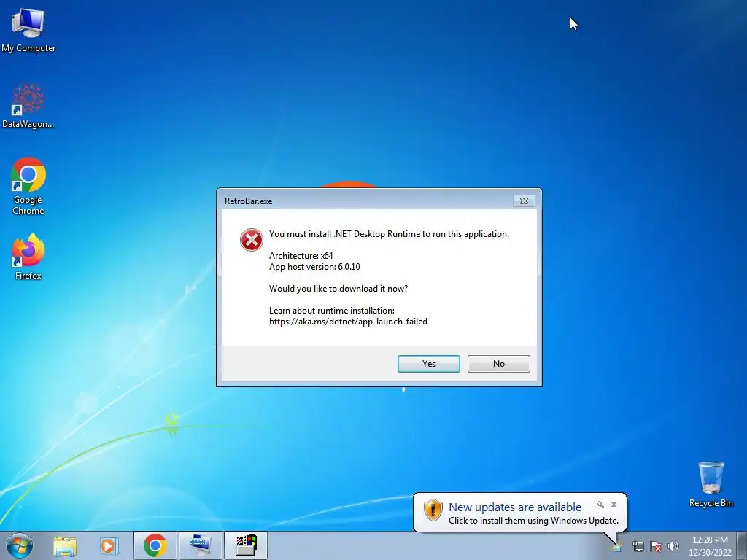Image resolution: width=747 pixels, height=560 pixels.
Task: Click Yes to download .NET runtime
Action: (x=429, y=364)
